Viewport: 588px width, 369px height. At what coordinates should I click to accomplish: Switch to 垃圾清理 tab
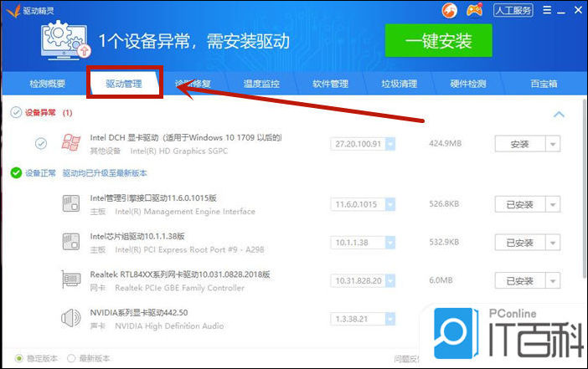coord(400,84)
